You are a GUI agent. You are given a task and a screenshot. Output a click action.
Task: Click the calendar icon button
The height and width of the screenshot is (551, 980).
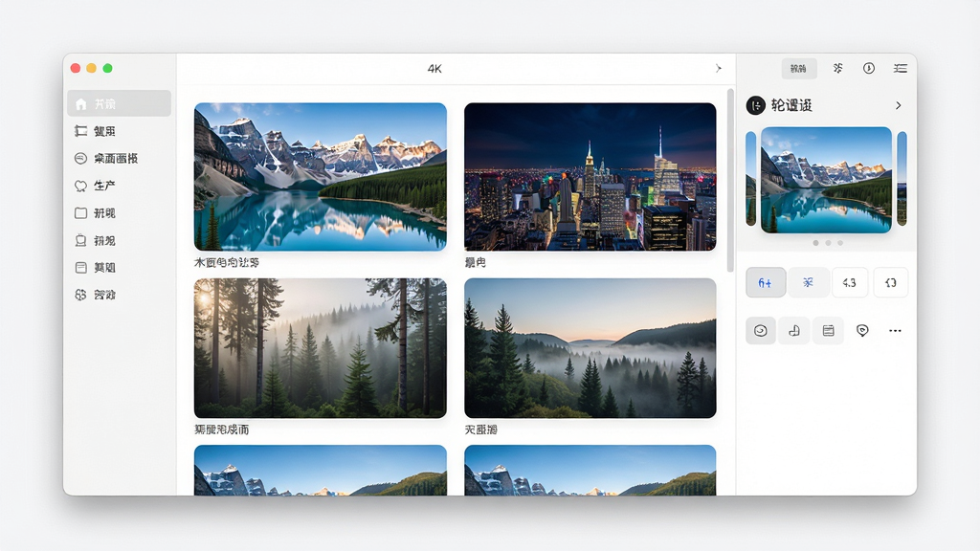coord(828,330)
